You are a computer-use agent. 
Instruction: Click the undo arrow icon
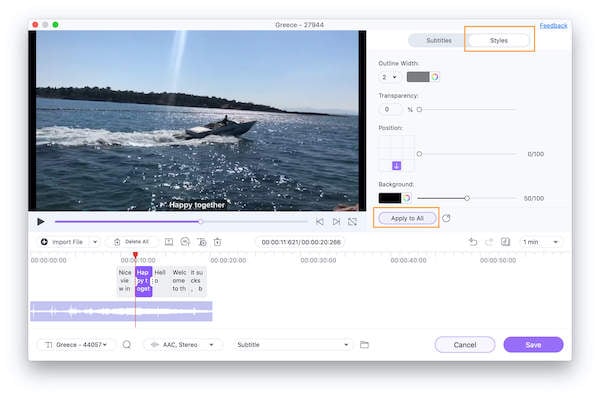point(473,241)
